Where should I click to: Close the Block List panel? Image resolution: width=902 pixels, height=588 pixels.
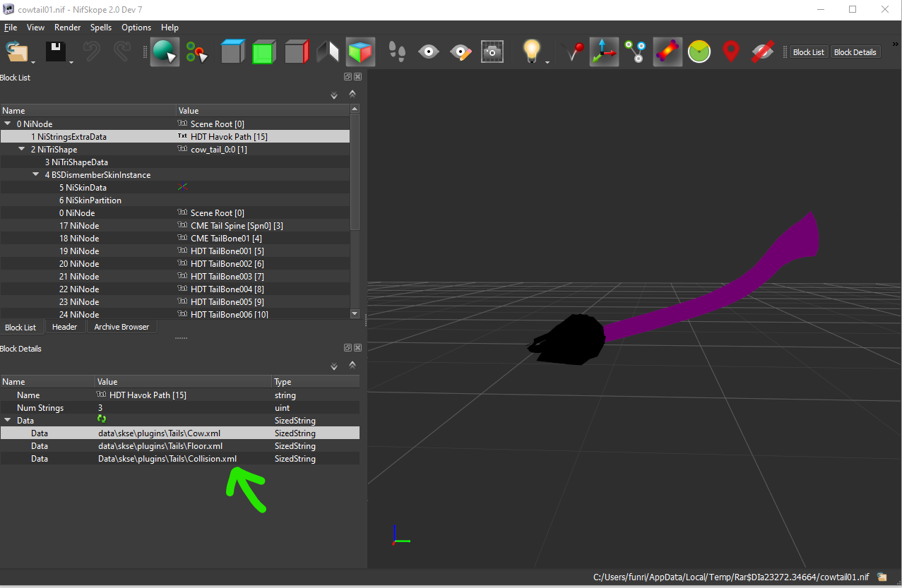357,77
